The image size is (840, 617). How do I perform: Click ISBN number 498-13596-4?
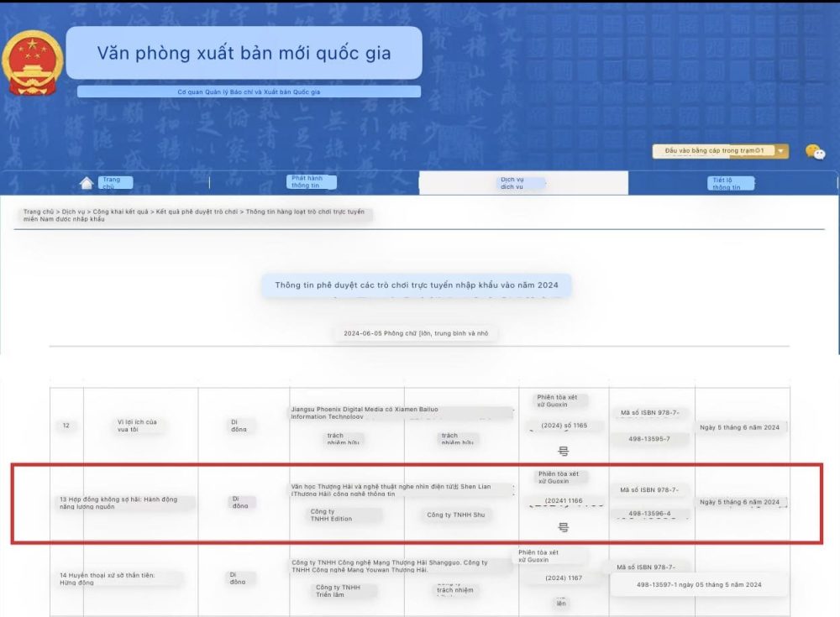649,513
